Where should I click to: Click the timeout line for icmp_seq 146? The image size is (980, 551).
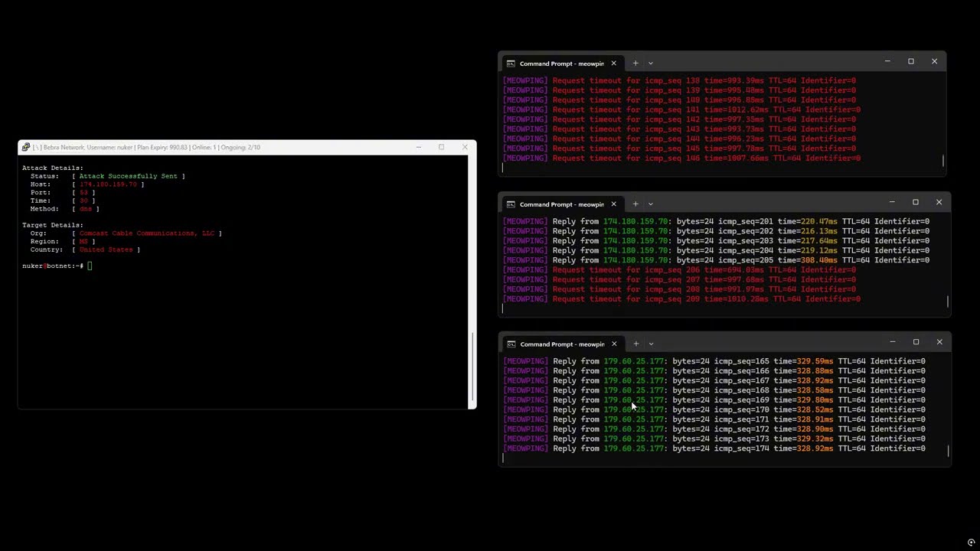coord(681,158)
